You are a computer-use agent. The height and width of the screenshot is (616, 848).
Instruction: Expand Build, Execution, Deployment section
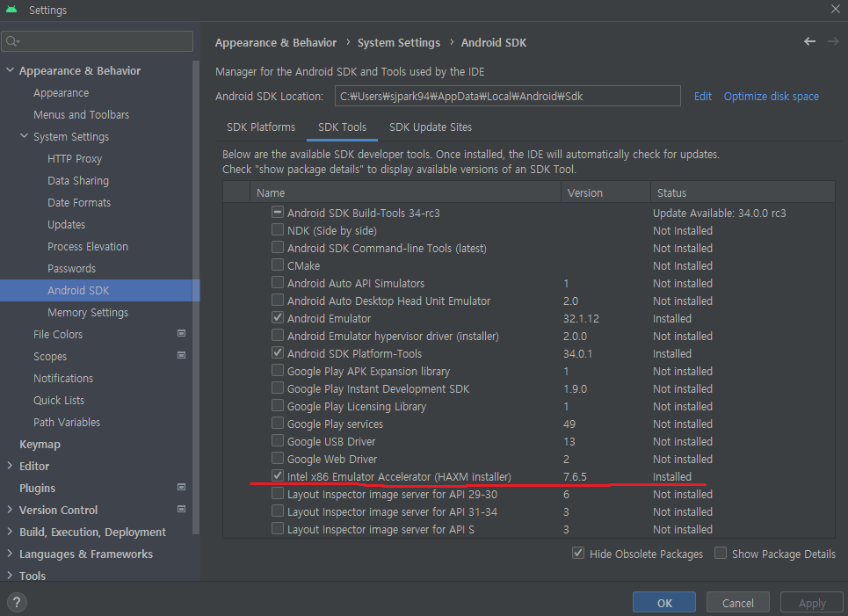point(10,532)
